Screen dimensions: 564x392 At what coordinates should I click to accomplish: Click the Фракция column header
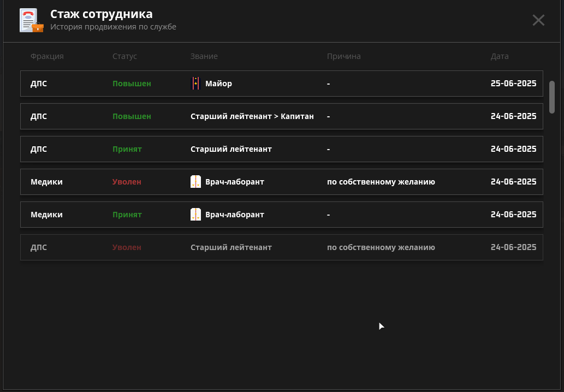click(x=47, y=56)
